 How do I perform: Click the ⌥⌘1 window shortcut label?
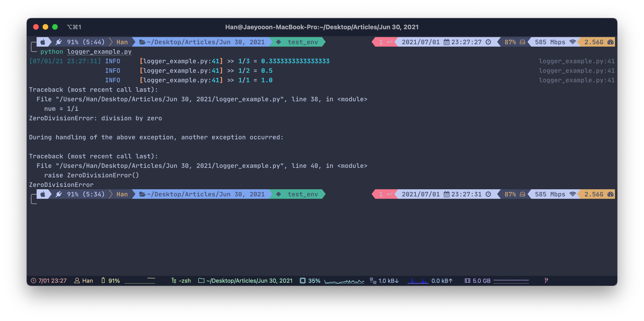click(74, 27)
